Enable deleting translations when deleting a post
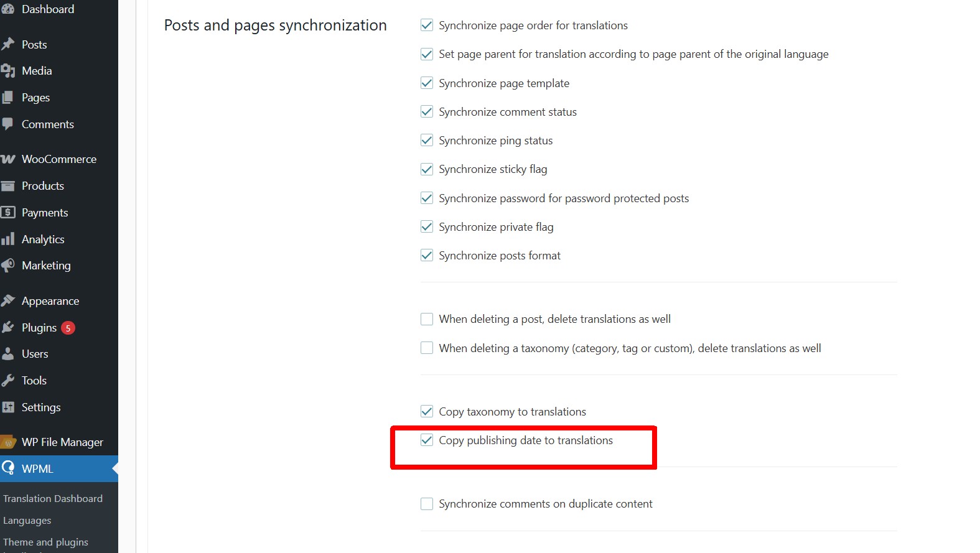Viewport: 980px width, 553px height. (x=427, y=319)
